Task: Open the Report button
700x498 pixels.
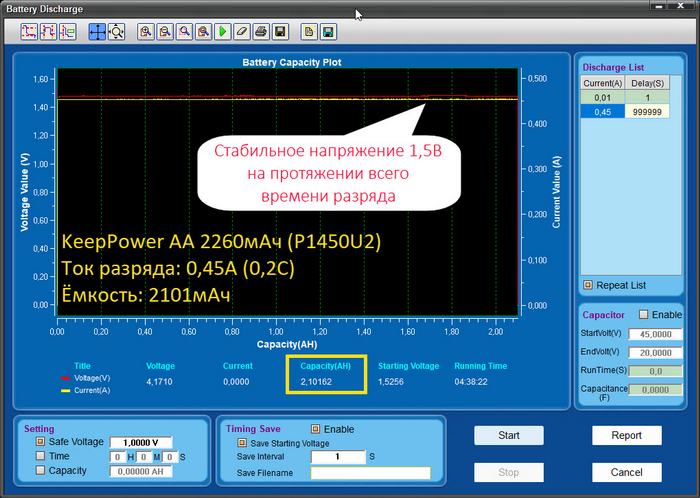Action: pyautogui.click(x=626, y=435)
